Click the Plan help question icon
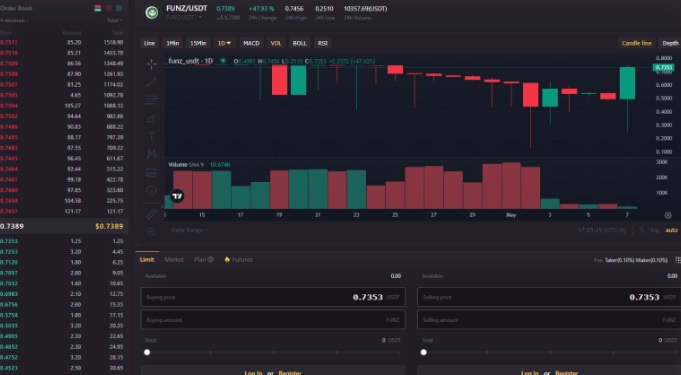Viewport: 681px width, 375px height. pyautogui.click(x=211, y=259)
